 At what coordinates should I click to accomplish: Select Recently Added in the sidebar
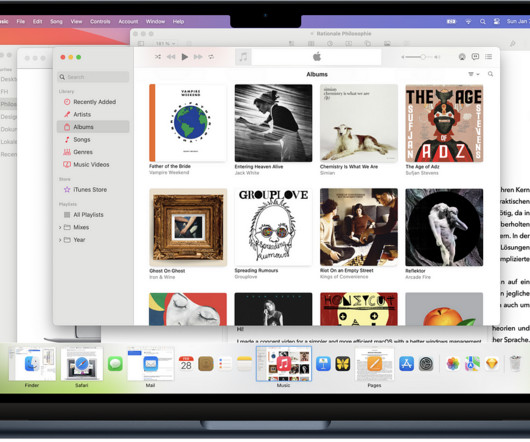coord(93,102)
